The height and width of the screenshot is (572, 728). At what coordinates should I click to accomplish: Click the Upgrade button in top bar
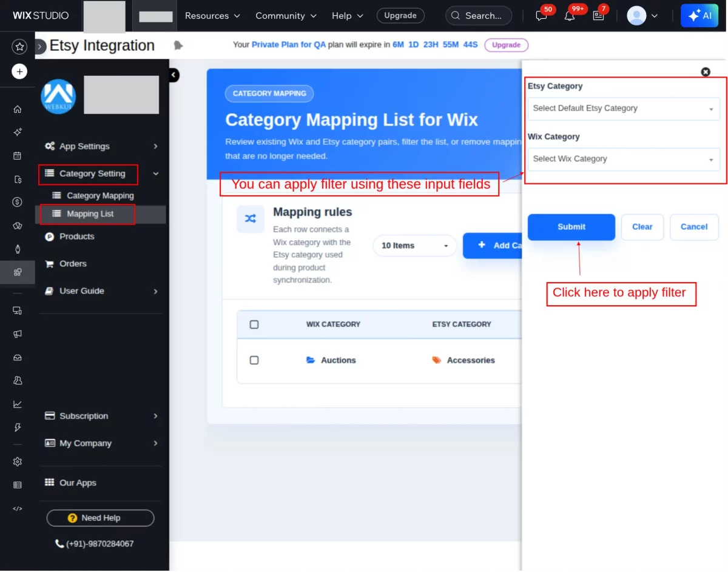point(400,16)
